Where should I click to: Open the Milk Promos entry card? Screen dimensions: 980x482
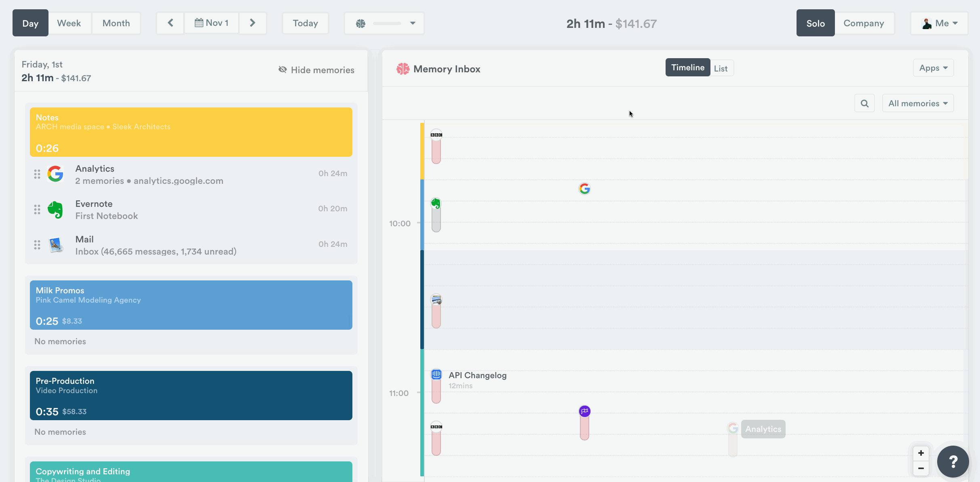(x=191, y=305)
